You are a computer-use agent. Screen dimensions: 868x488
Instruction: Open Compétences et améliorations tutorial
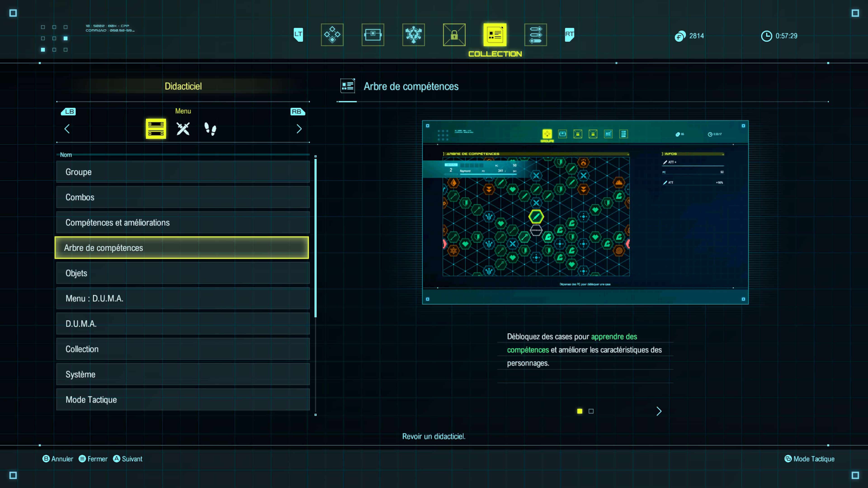[183, 222]
